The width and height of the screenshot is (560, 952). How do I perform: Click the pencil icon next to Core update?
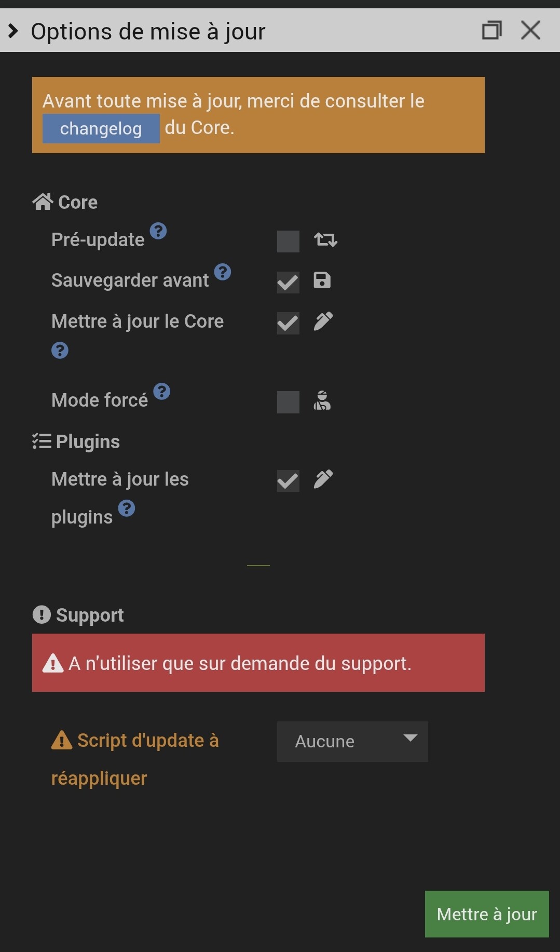coord(323,321)
